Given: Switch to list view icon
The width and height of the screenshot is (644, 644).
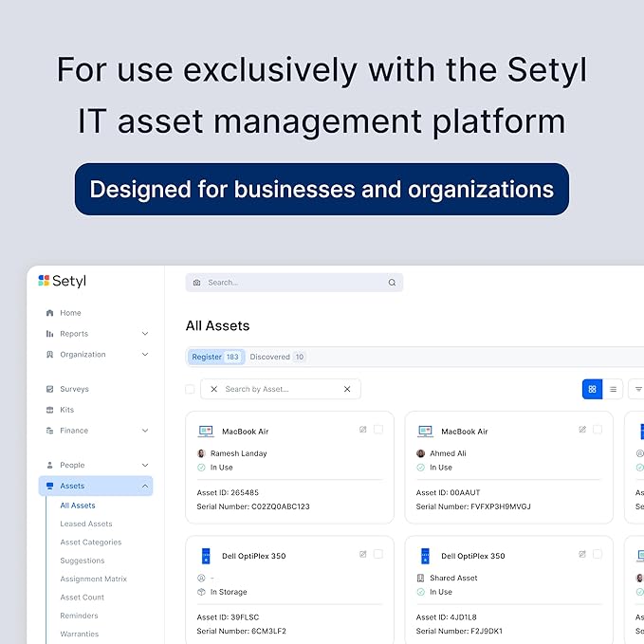Looking at the screenshot, I should click(613, 389).
